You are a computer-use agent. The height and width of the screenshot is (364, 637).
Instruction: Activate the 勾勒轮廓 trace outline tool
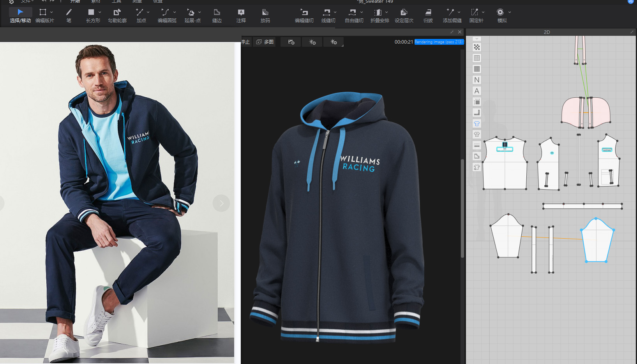tap(117, 16)
